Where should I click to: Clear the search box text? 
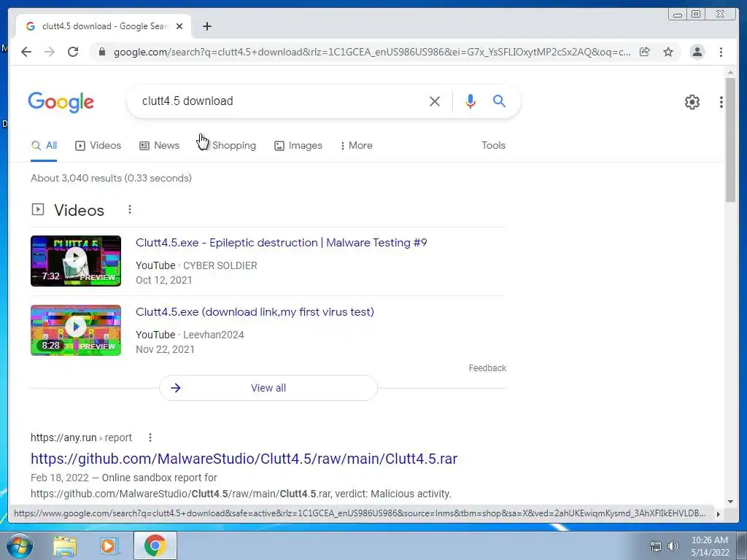[435, 101]
